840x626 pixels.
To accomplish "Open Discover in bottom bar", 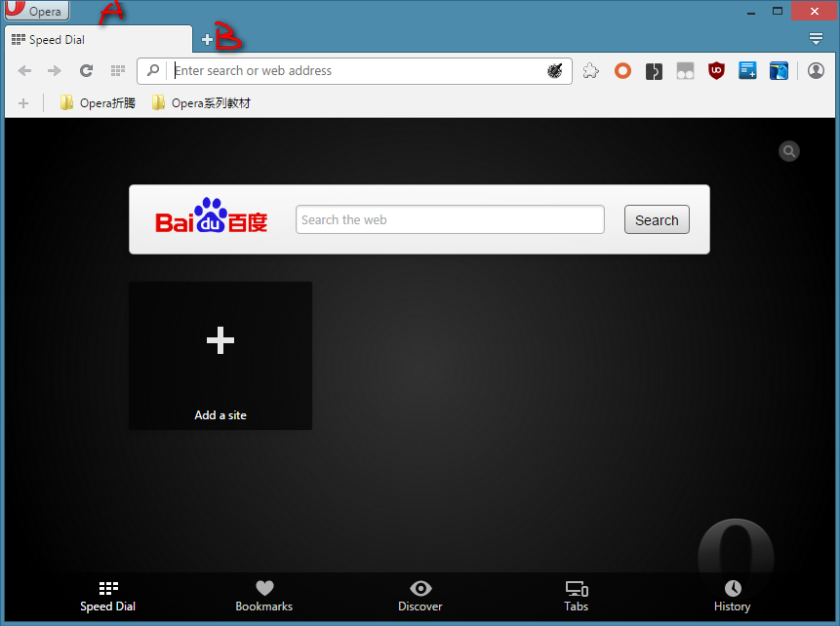I will pyautogui.click(x=420, y=597).
